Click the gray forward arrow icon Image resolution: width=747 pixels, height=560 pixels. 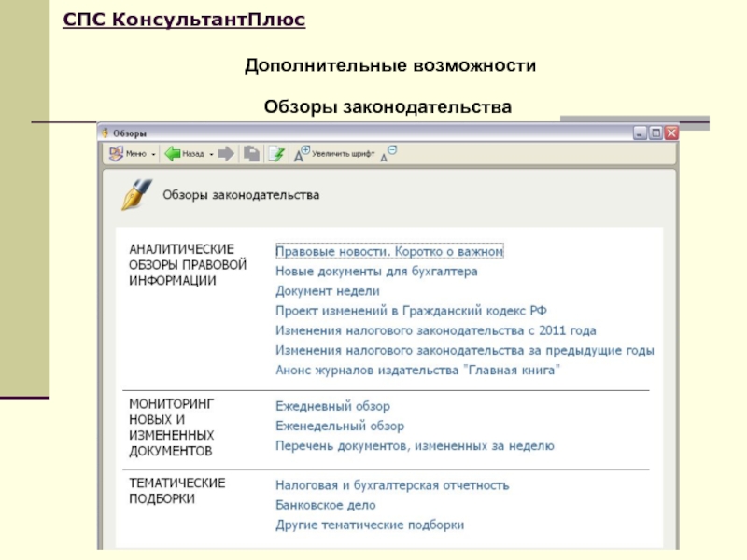[x=226, y=154]
